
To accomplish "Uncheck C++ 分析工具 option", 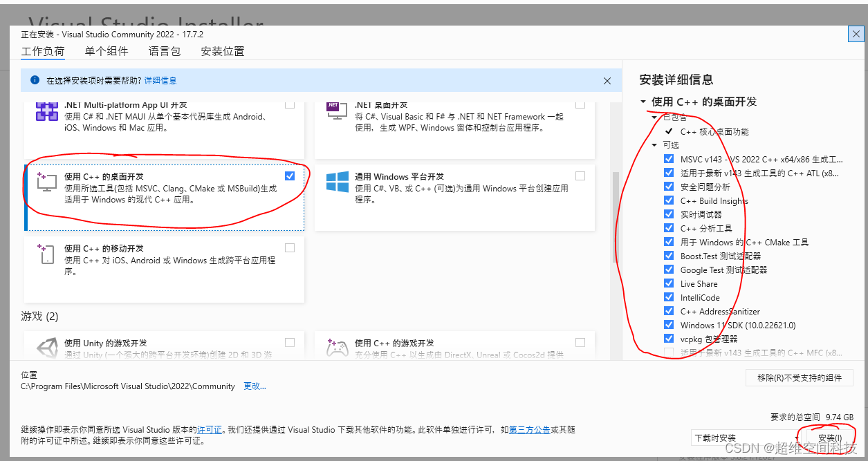I will pyautogui.click(x=669, y=228).
